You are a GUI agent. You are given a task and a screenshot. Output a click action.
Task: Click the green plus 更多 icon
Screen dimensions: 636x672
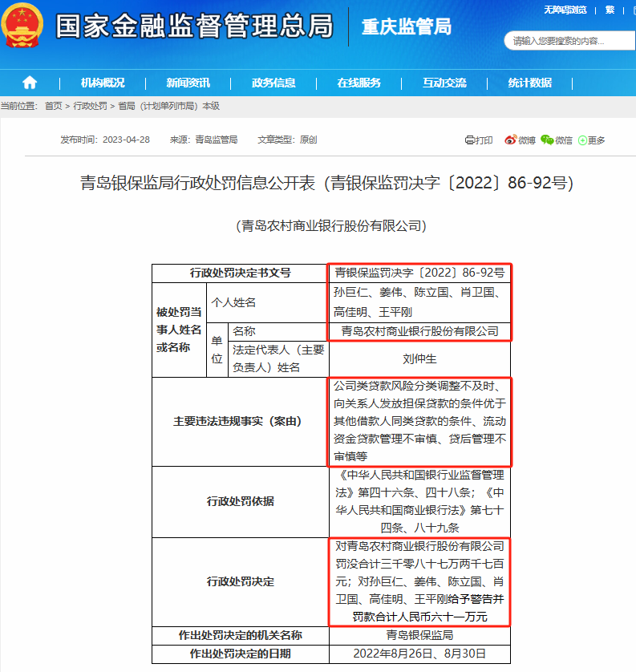(582, 140)
